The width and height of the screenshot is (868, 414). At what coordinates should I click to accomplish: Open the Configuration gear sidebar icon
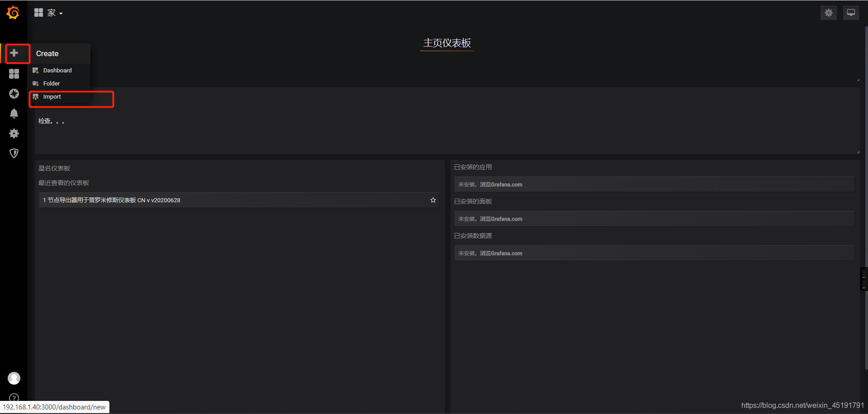(x=14, y=133)
